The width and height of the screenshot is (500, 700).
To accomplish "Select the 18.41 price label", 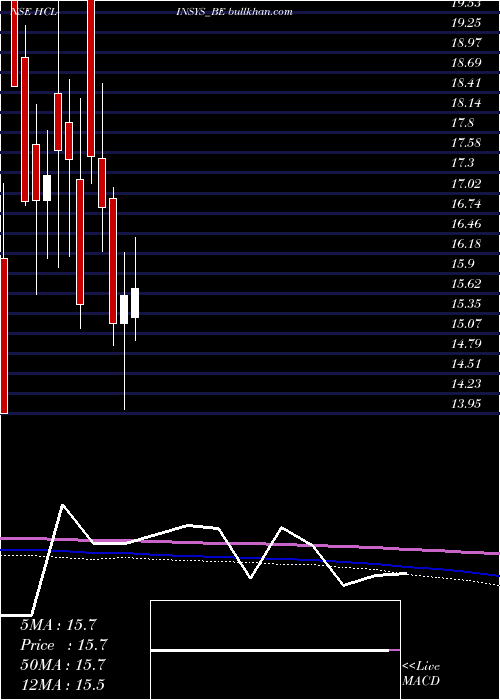I will 466,83.
